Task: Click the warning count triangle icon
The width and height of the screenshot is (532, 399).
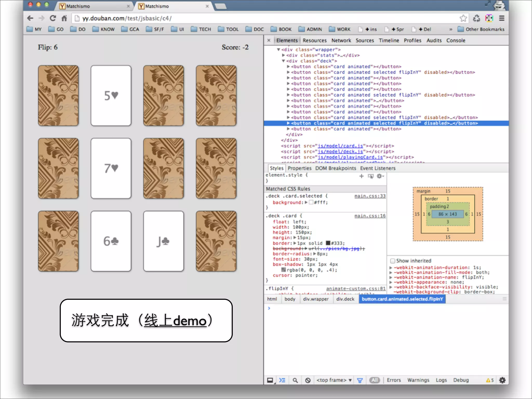Action: coord(488,380)
